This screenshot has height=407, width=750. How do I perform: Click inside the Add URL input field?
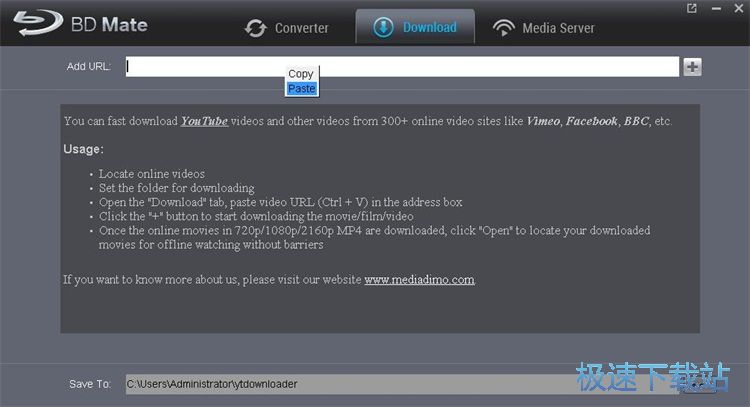[x=402, y=66]
